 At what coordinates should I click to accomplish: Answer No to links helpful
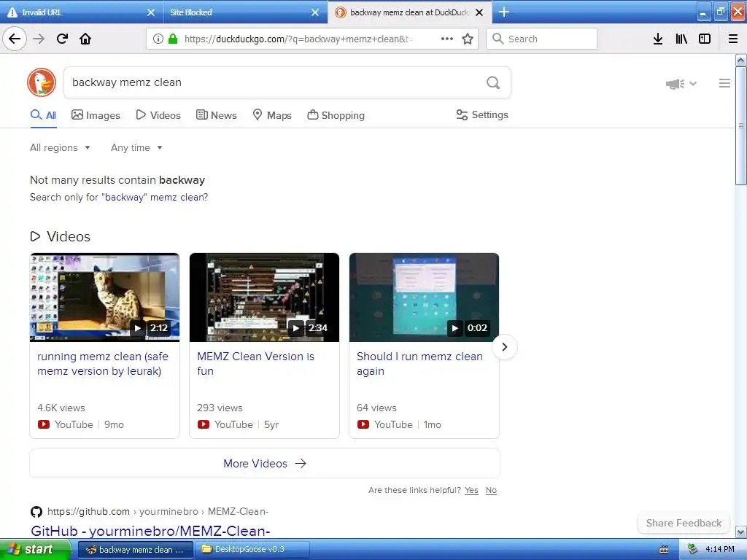[491, 490]
